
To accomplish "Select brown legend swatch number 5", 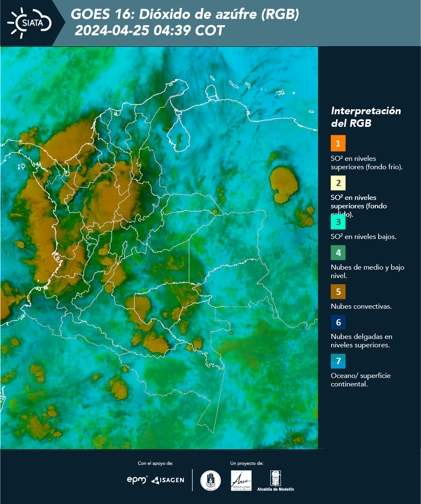I will 338,291.
